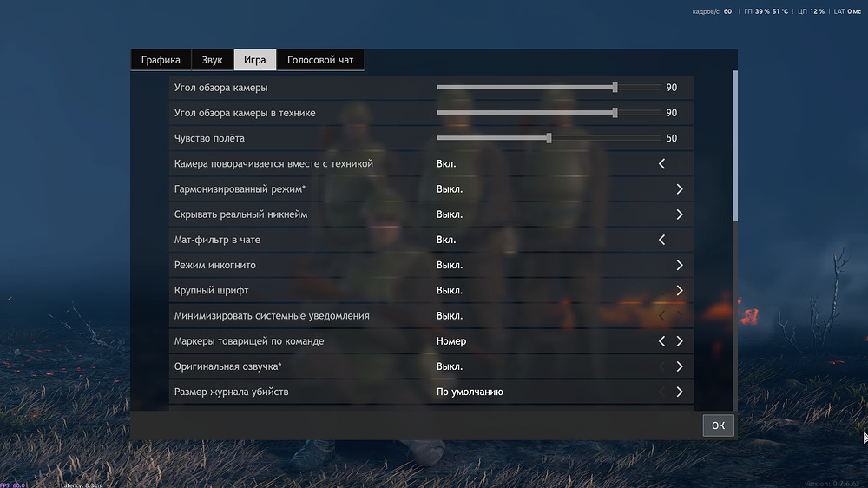868x488 pixels.
Task: Select the Игра tab
Action: [254, 60]
